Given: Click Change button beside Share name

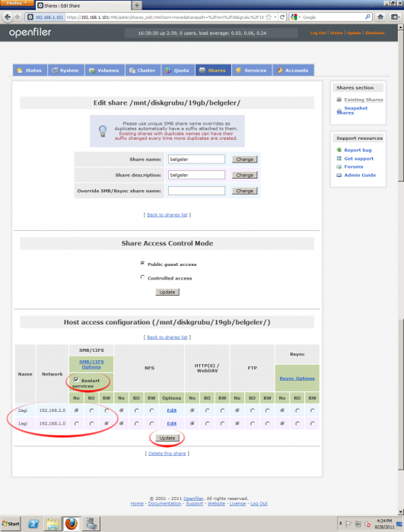Looking at the screenshot, I should 245,159.
